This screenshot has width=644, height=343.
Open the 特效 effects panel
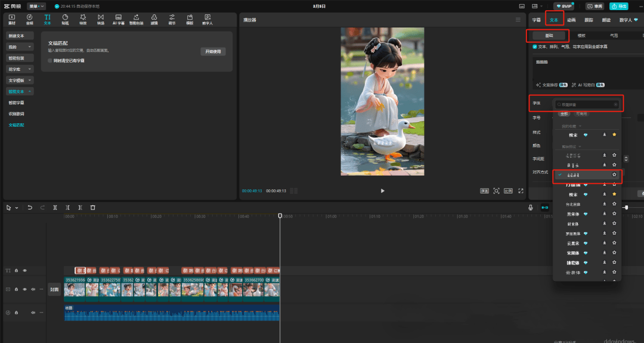tap(83, 19)
